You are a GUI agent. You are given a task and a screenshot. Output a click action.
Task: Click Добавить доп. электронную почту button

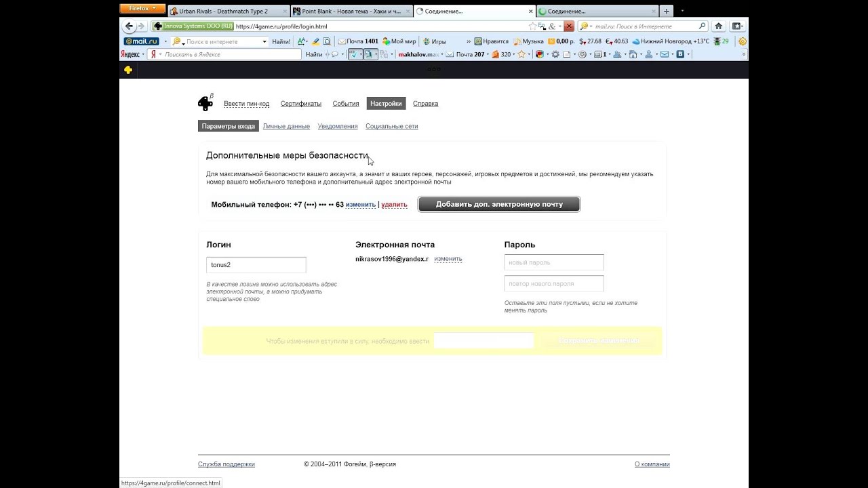[x=499, y=204]
